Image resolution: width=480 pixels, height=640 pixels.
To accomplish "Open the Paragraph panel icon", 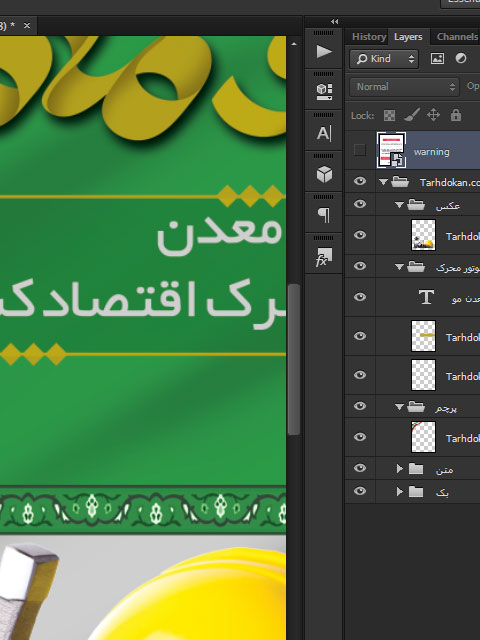I will click(x=324, y=215).
